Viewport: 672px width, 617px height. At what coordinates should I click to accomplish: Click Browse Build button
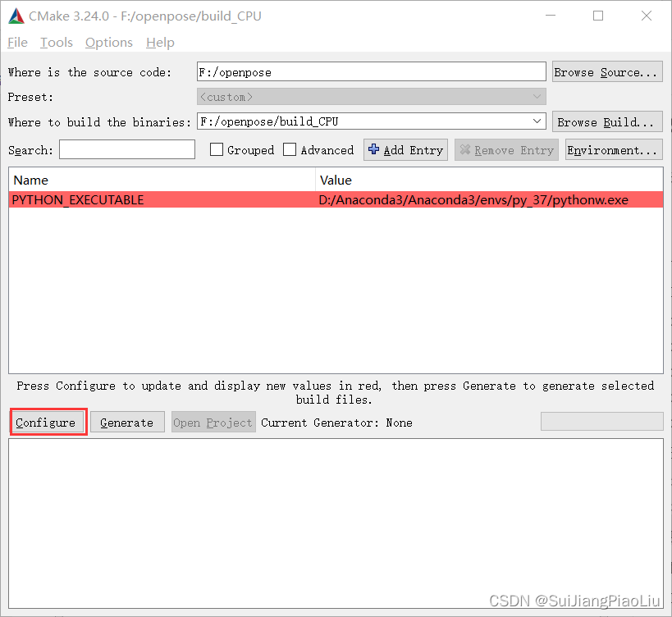(607, 122)
